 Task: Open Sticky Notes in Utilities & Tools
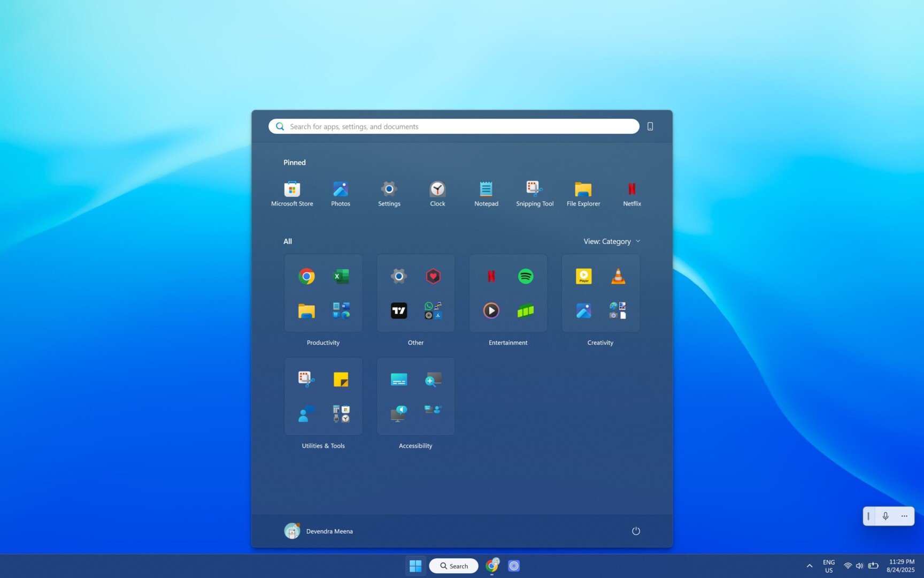[341, 379]
